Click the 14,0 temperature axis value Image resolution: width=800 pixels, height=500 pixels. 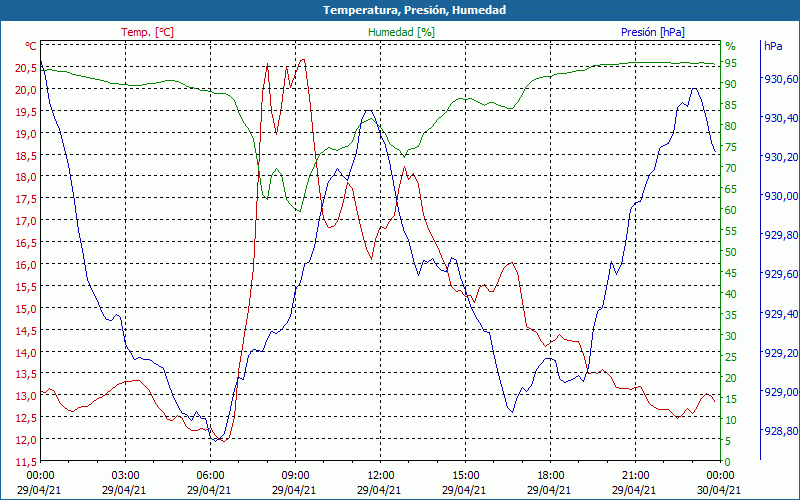point(26,353)
